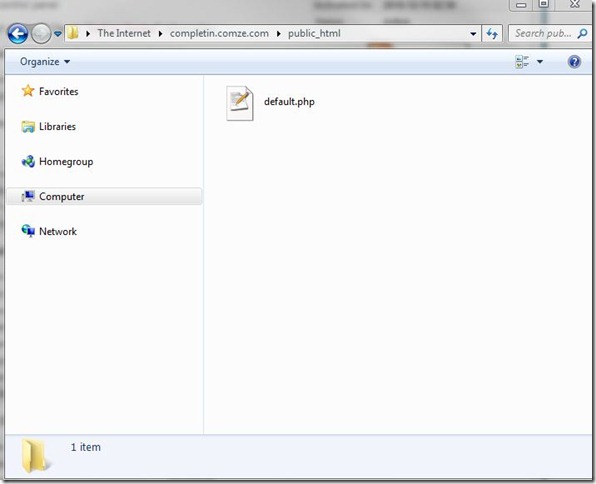Viewport: 596px width, 484px height.
Task: Go back with the blue Back arrow
Action: (x=17, y=34)
